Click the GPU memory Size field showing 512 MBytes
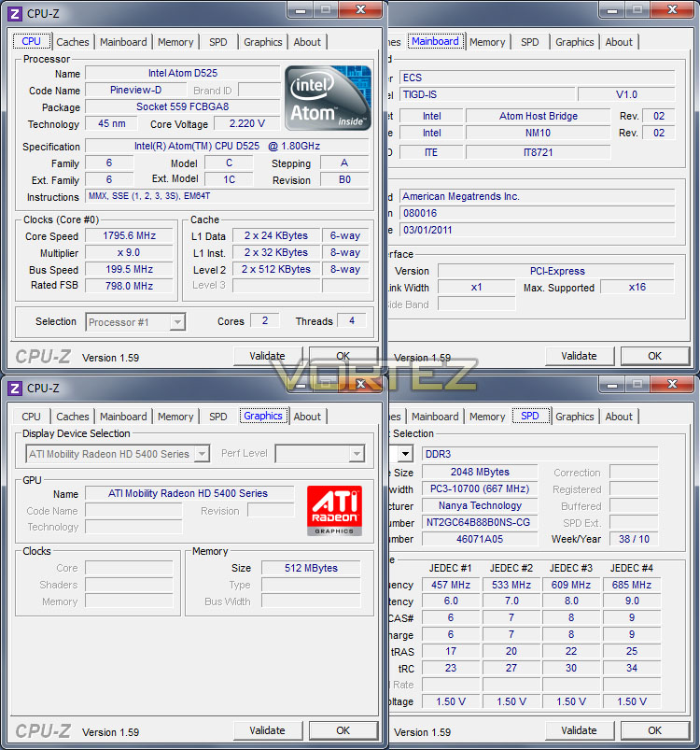This screenshot has width=700, height=750. [x=311, y=568]
